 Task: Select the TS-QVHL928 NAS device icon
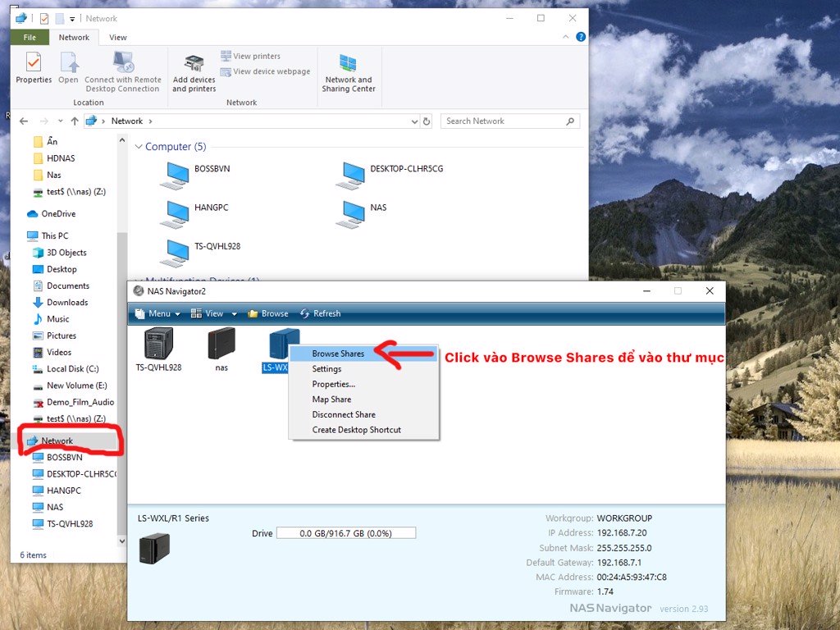(158, 344)
